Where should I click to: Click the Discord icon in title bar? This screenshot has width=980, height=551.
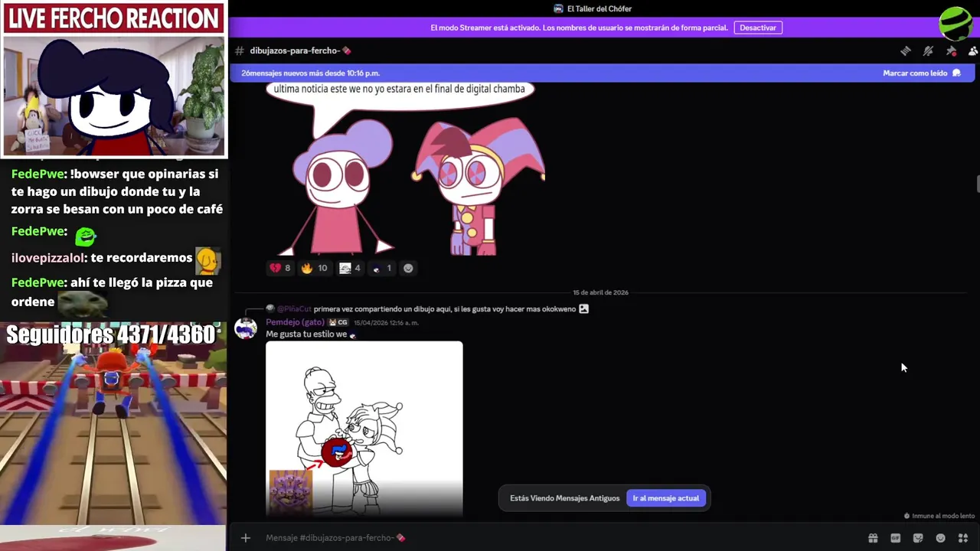[x=558, y=8]
